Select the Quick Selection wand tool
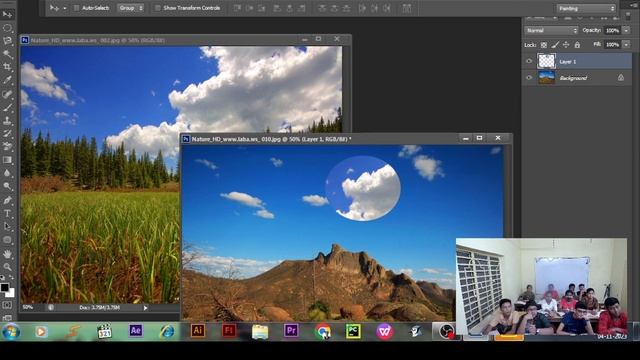The width and height of the screenshot is (640, 360). [7, 53]
